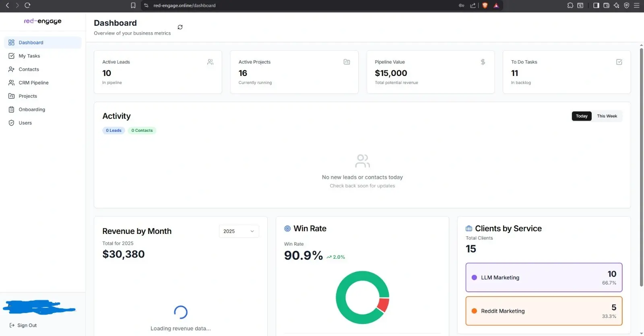Open site settings icon in address bar

(x=146, y=5)
